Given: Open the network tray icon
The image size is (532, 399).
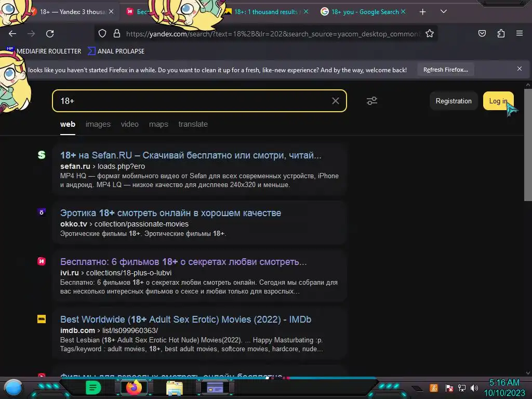Looking at the screenshot, I should coord(461,388).
